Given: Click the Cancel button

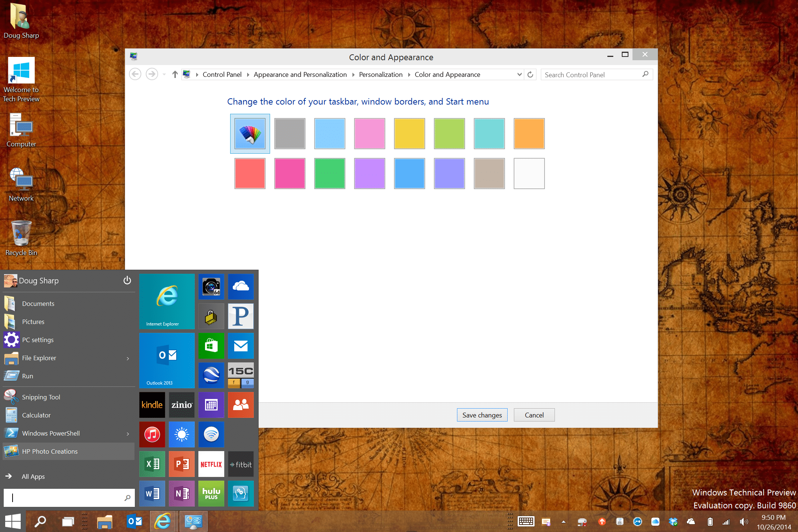Looking at the screenshot, I should pos(533,415).
